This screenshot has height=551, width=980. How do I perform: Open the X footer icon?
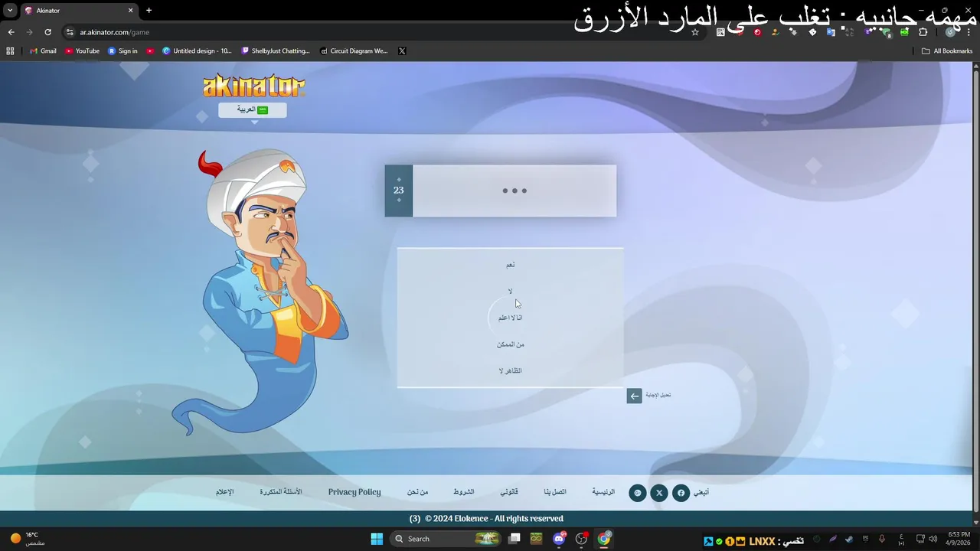(x=659, y=493)
